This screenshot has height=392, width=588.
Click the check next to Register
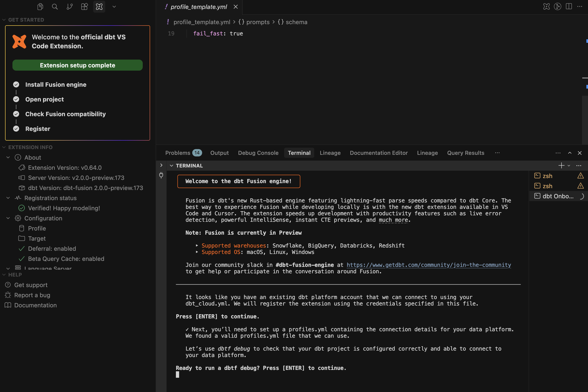pos(16,129)
